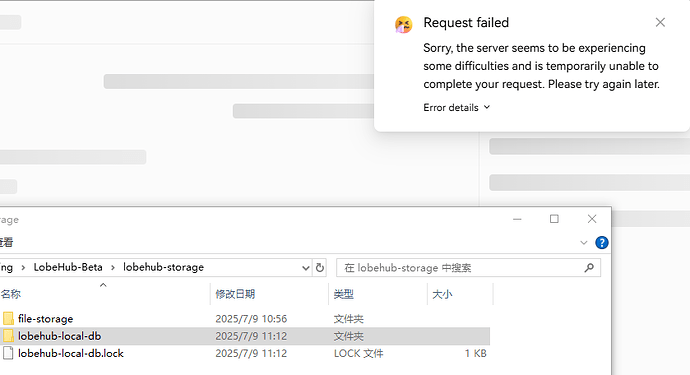Select the file-storage folder name

(45, 318)
